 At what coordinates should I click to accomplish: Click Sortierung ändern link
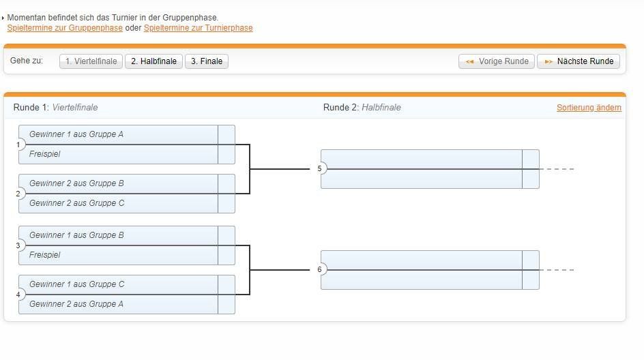589,108
